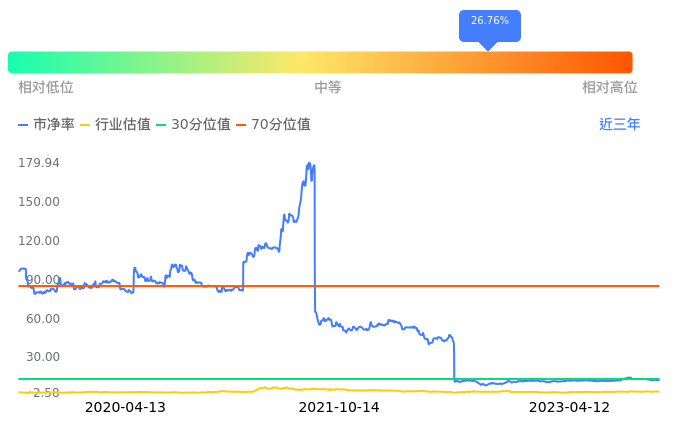The height and width of the screenshot is (442, 686).
Task: Click the 相对低位 label
Action: [46, 88]
